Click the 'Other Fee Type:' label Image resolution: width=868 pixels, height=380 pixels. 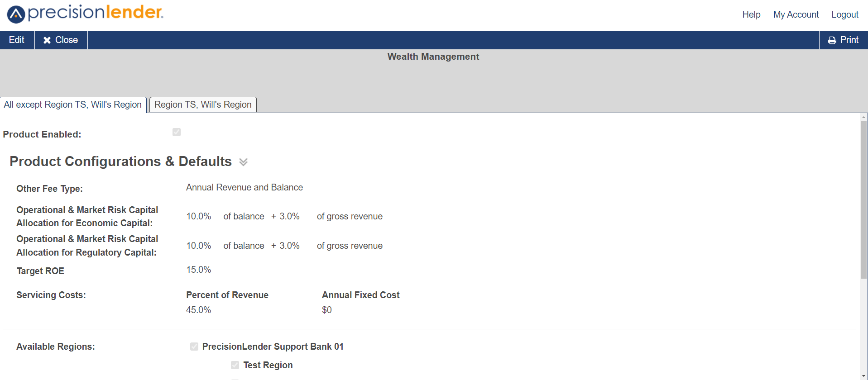tap(50, 189)
